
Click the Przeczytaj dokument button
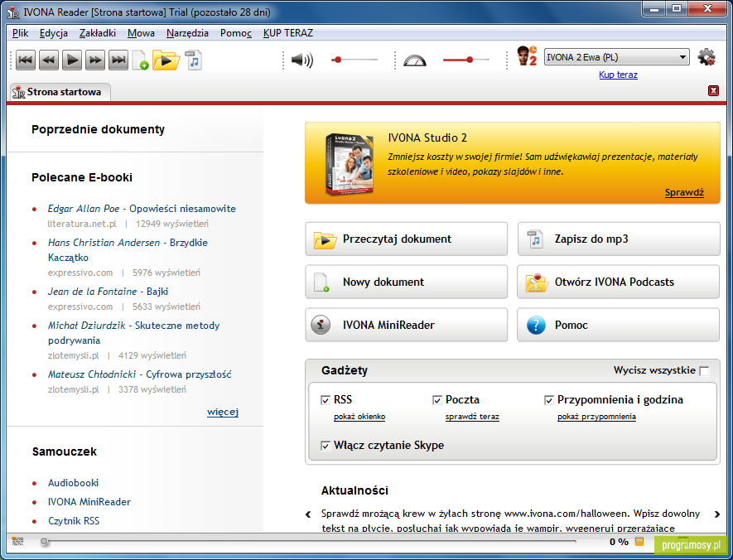(406, 239)
